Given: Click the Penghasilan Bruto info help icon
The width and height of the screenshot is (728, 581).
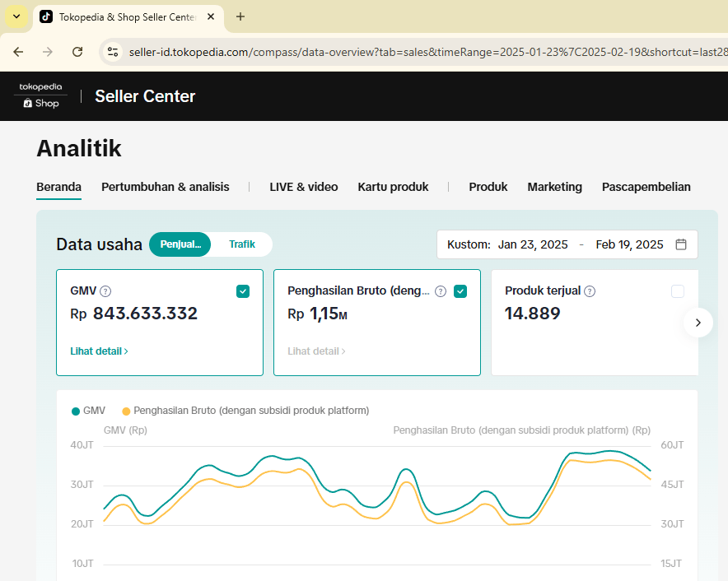Looking at the screenshot, I should point(441,291).
